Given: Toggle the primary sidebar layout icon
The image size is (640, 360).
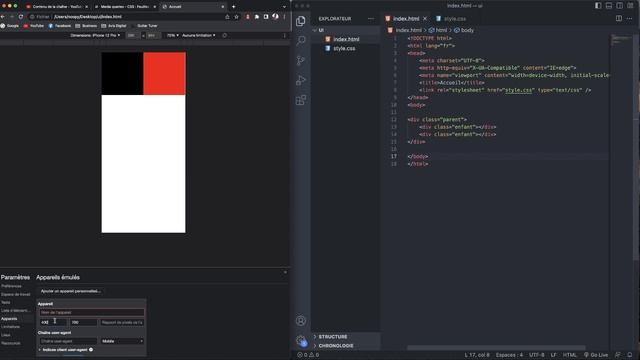Looking at the screenshot, I should point(598,6).
